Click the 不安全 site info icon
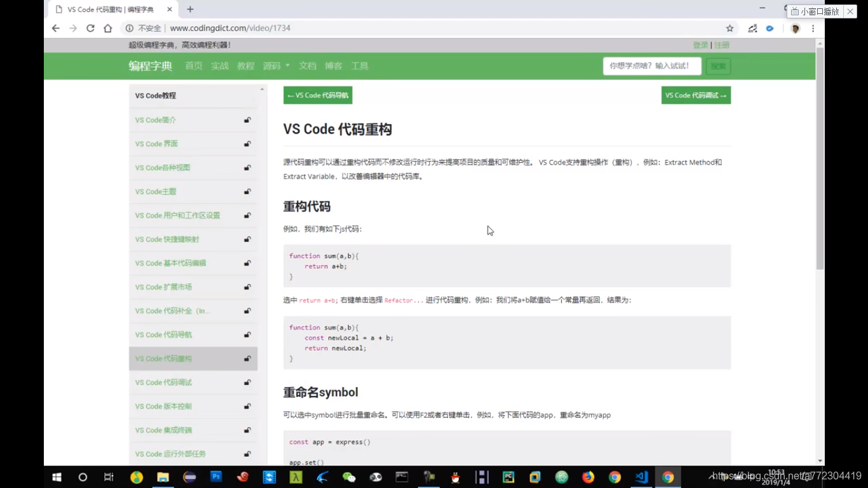Screen dimensions: 868x488 [130, 29]
